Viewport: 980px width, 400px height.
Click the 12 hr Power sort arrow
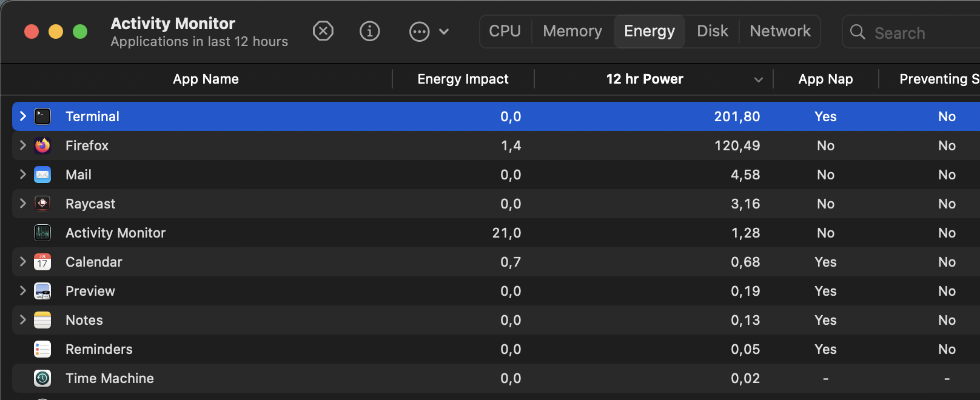pos(758,80)
